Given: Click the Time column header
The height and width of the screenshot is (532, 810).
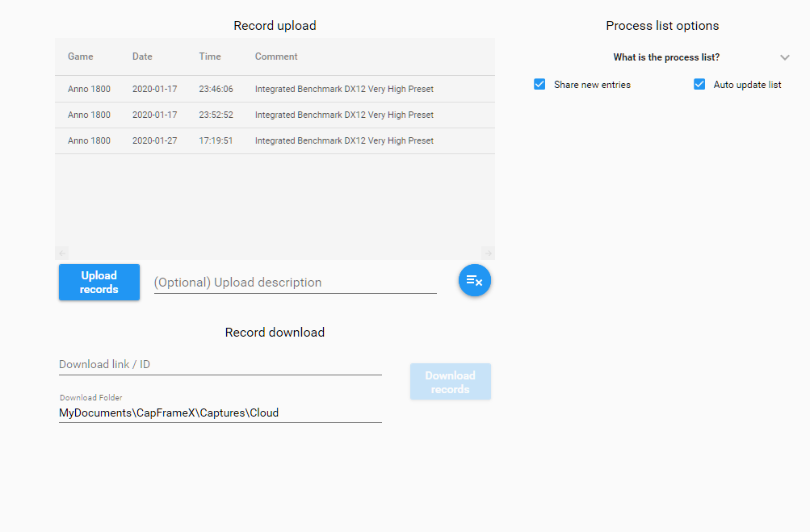Looking at the screenshot, I should pos(210,57).
